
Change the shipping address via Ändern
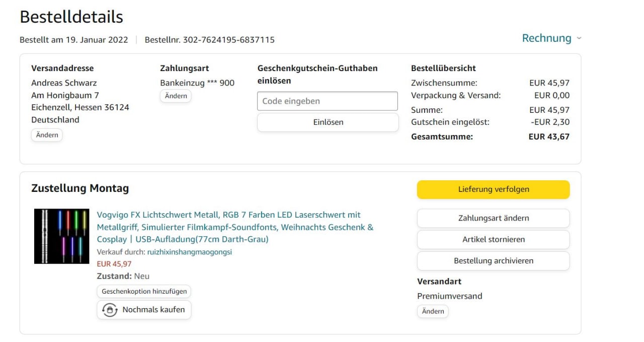click(x=47, y=135)
